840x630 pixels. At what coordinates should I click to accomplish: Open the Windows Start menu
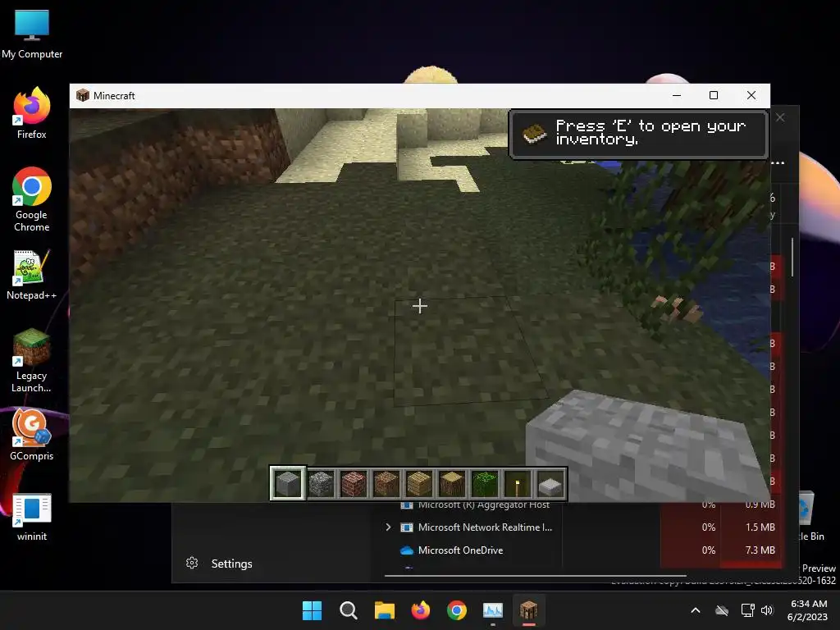pyautogui.click(x=312, y=610)
